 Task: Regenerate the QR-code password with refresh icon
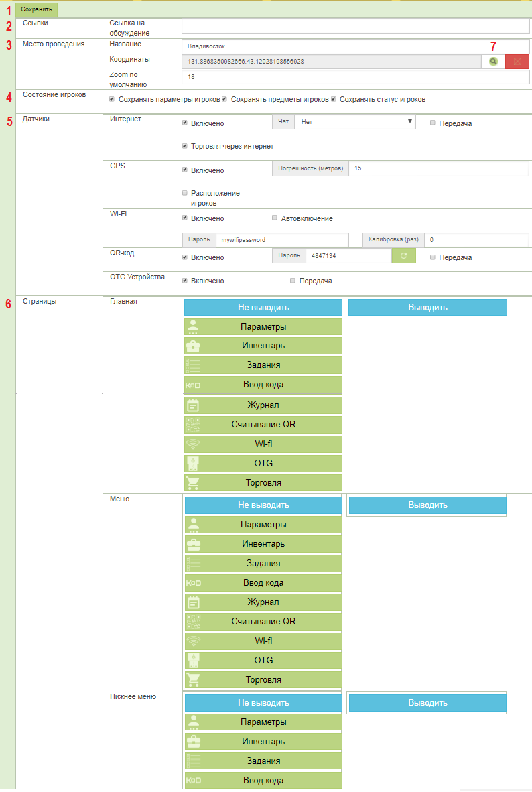pyautogui.click(x=403, y=255)
